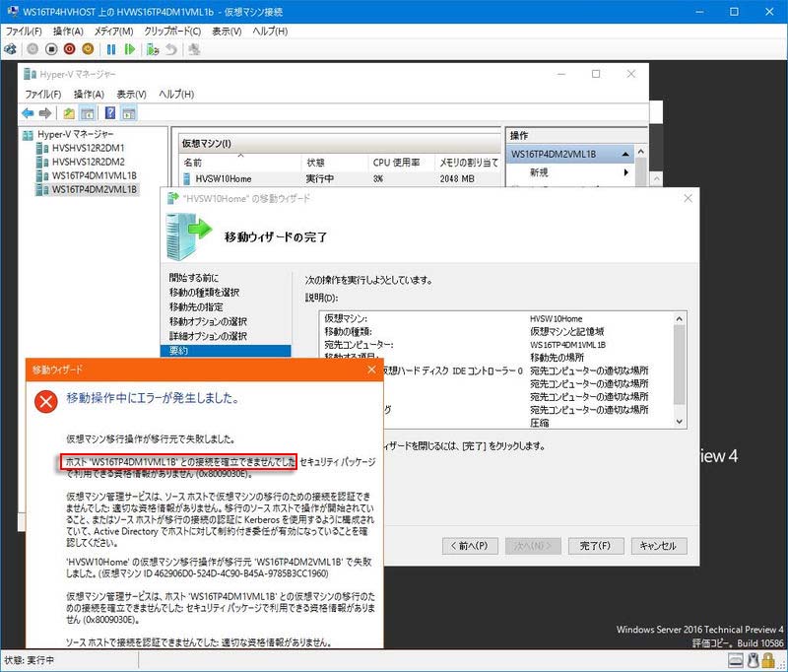This screenshot has width=788, height=672.
Task: Open ヘルプ(H) in the Hyper-V Manager menu bar
Action: (x=176, y=94)
